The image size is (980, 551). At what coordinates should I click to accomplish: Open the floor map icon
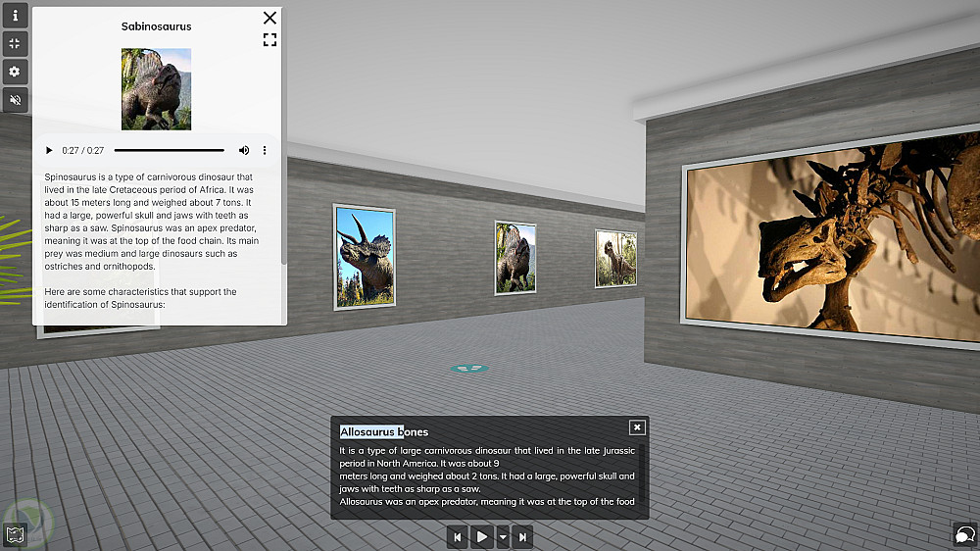coord(15,534)
